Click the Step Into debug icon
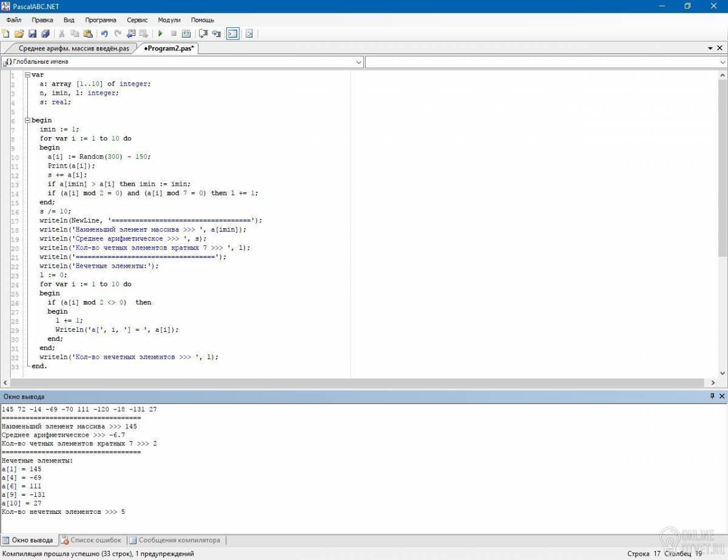728x560 pixels. [x=217, y=34]
